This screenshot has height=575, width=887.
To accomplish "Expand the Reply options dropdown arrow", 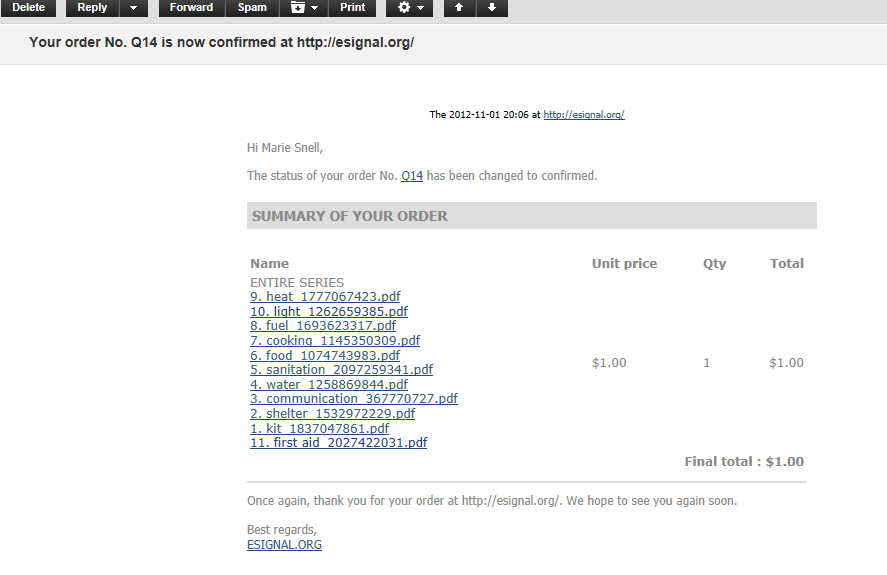I will click(x=134, y=8).
